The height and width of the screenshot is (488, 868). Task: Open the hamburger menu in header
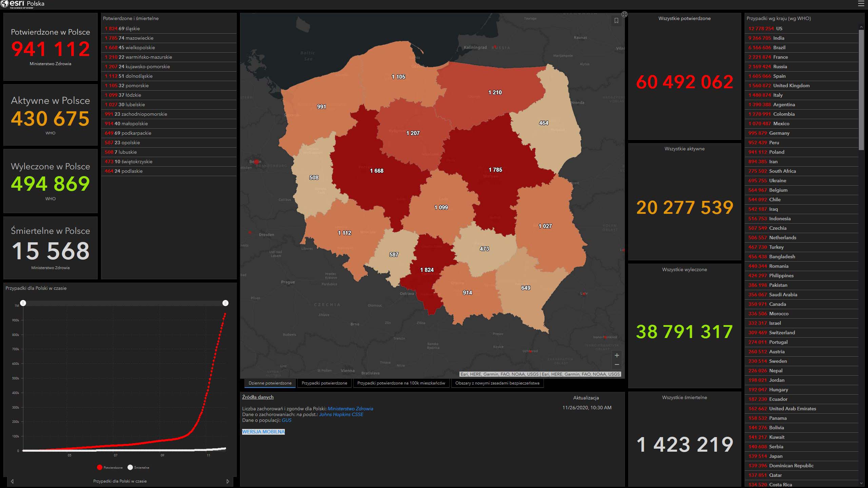tap(861, 4)
